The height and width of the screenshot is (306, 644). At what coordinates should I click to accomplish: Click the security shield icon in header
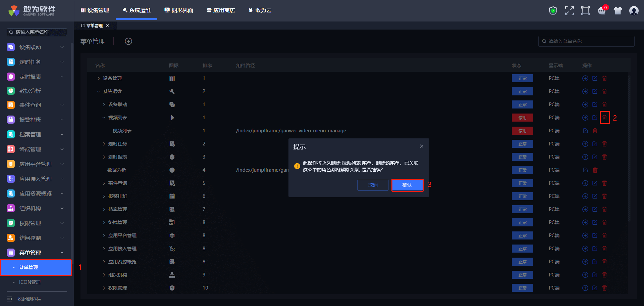pos(553,11)
